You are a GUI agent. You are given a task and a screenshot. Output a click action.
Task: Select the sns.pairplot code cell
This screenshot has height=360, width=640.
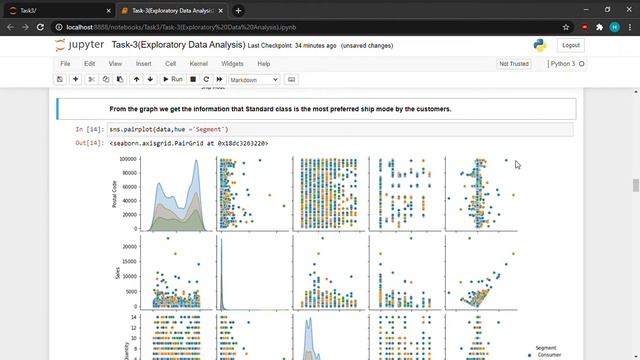pyautogui.click(x=340, y=129)
